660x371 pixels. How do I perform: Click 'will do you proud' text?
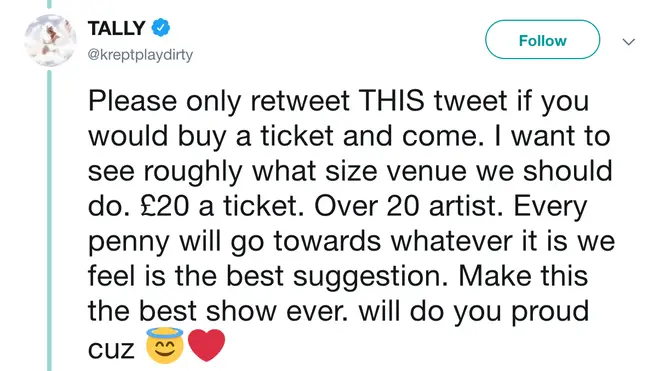pyautogui.click(x=474, y=311)
